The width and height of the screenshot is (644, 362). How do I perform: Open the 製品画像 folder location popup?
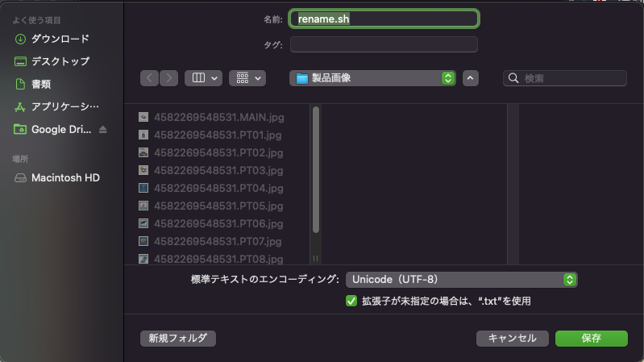pos(372,78)
